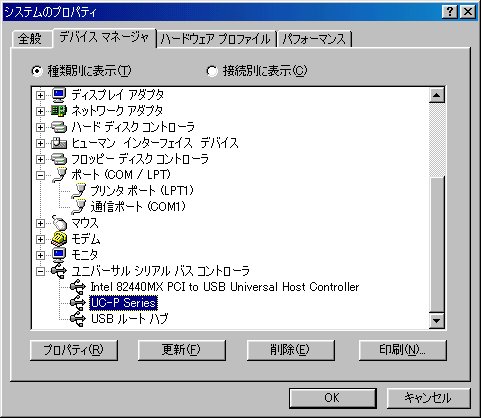Select the 種類別に表示 radio button

pyautogui.click(x=37, y=71)
